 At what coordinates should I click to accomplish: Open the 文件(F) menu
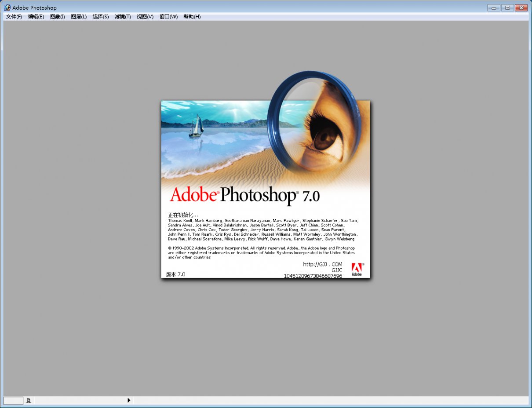coord(14,17)
